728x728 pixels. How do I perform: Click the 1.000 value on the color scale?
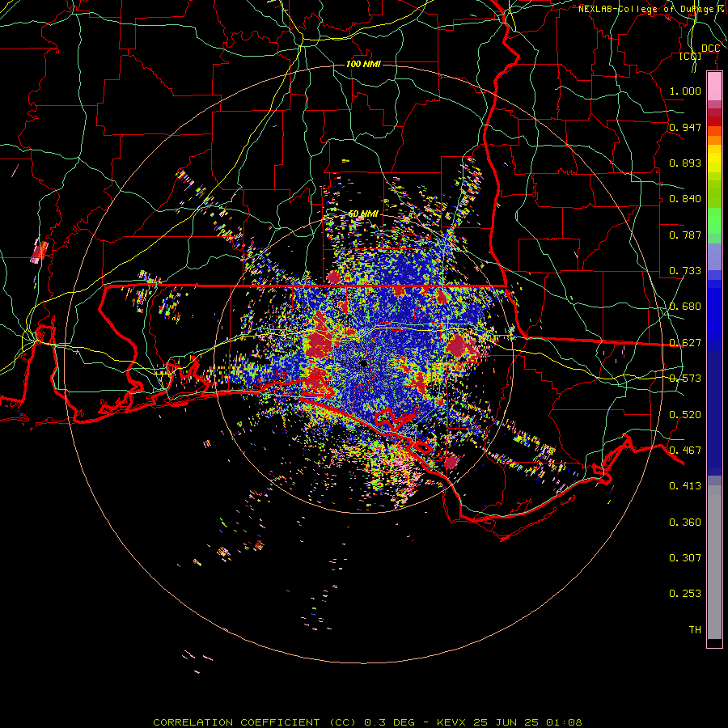(685, 91)
